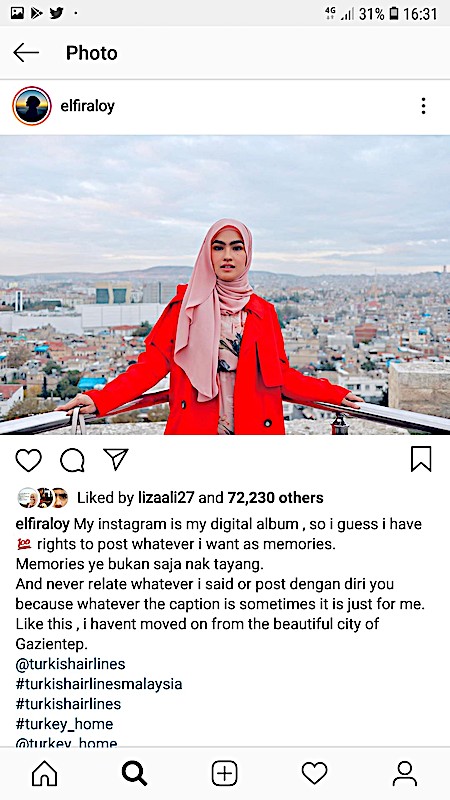Open the elfiraloy profile picture

32,106
